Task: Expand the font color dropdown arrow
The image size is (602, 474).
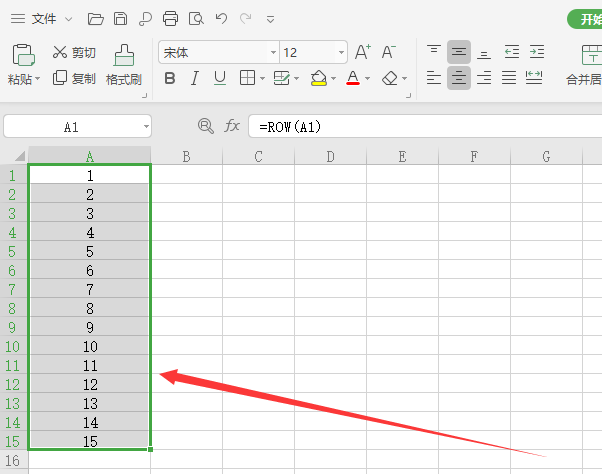Action: click(x=367, y=79)
